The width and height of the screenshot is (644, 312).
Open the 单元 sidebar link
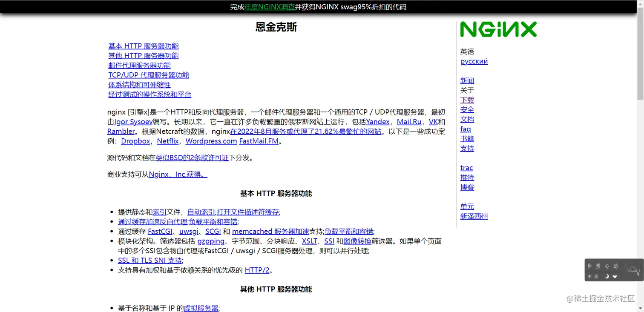coord(467,206)
